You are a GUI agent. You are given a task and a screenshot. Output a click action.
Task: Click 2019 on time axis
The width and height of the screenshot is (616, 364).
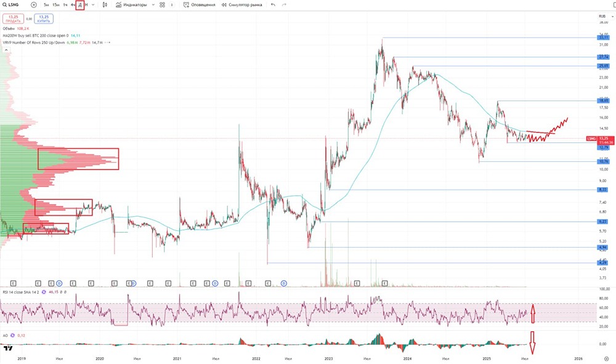pos(22,358)
